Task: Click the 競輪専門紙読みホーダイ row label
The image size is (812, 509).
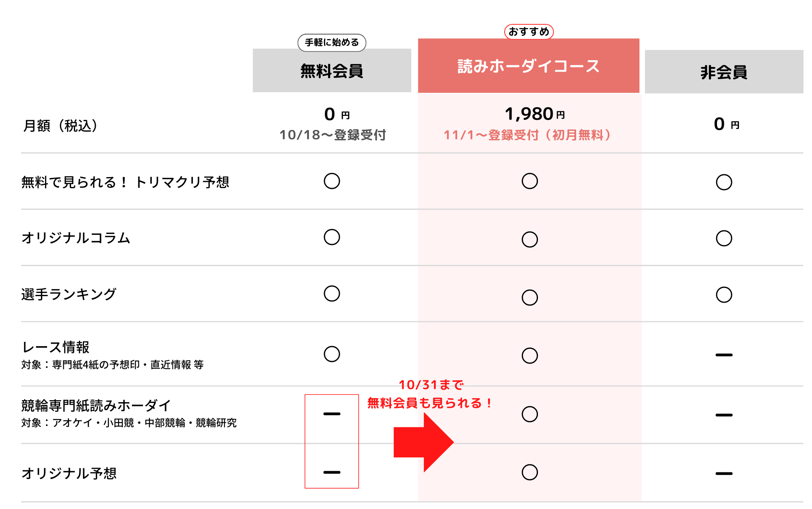Action: [x=96, y=405]
